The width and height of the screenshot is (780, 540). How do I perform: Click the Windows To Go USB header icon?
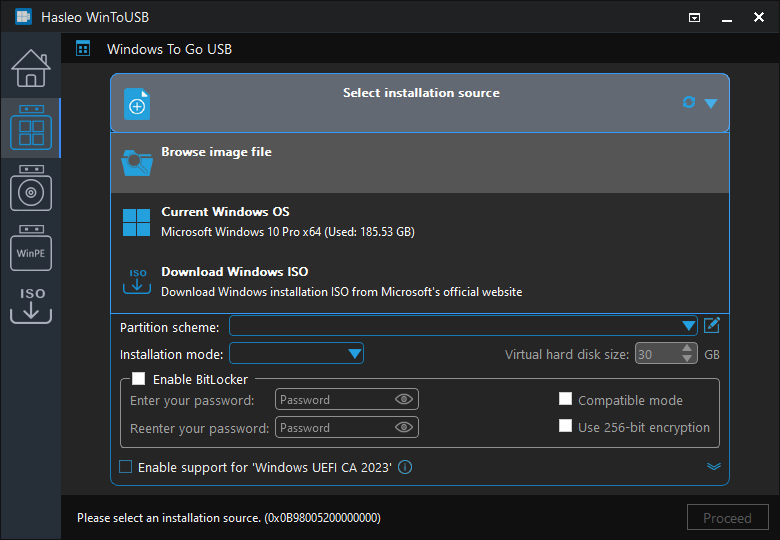[83, 49]
